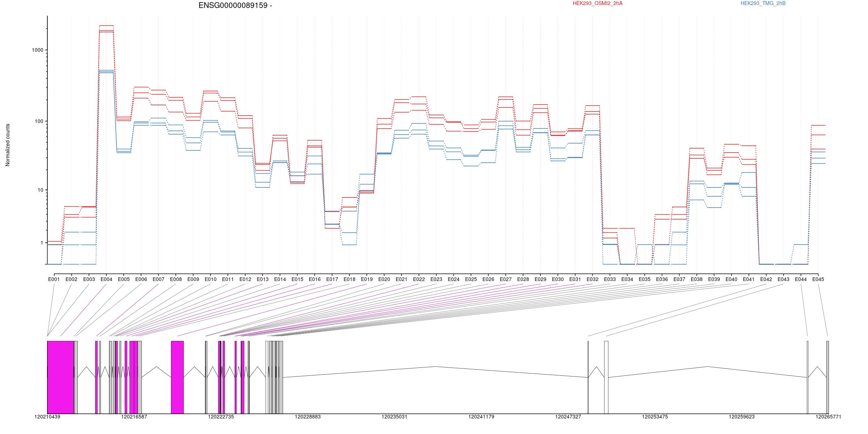Click the 10 y-axis tick label
This screenshot has height=434, width=868.
click(41, 190)
